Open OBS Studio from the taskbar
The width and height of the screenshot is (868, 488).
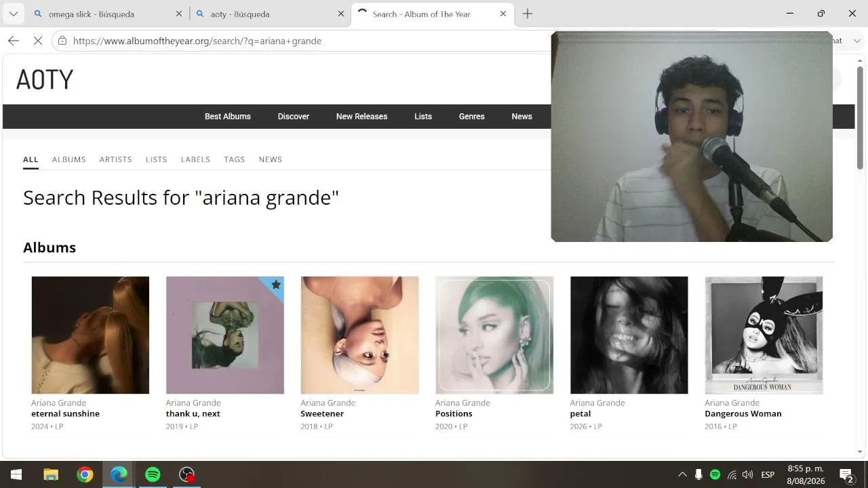pos(186,474)
